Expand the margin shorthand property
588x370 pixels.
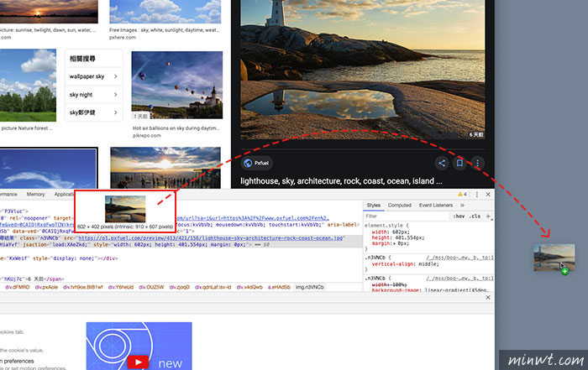pyautogui.click(x=394, y=243)
